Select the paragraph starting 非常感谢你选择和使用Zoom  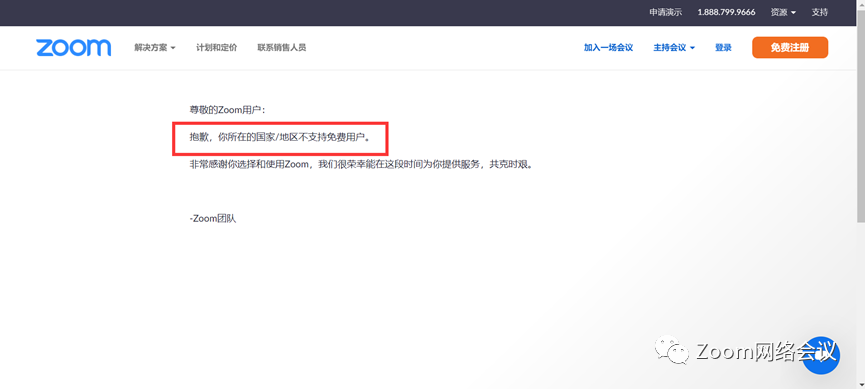(362, 164)
